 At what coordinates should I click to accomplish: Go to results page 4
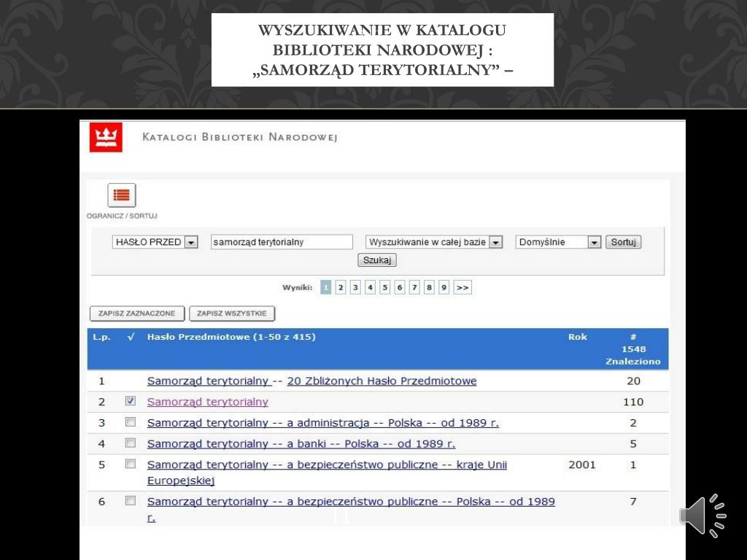pyautogui.click(x=370, y=287)
